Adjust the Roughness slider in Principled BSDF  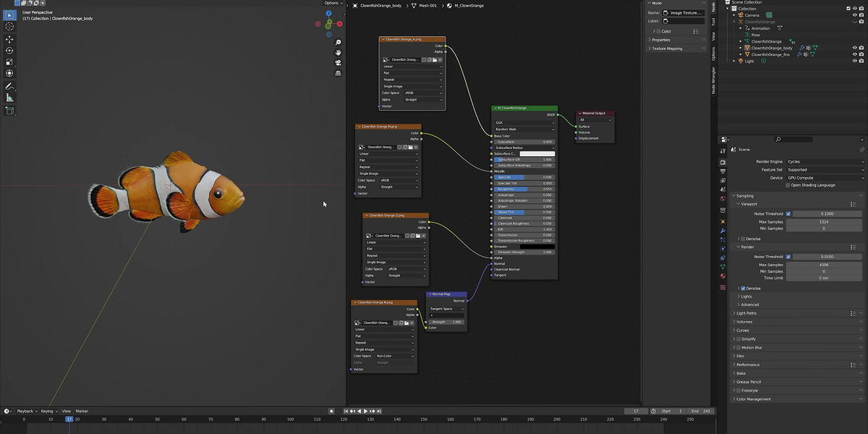[x=524, y=189]
